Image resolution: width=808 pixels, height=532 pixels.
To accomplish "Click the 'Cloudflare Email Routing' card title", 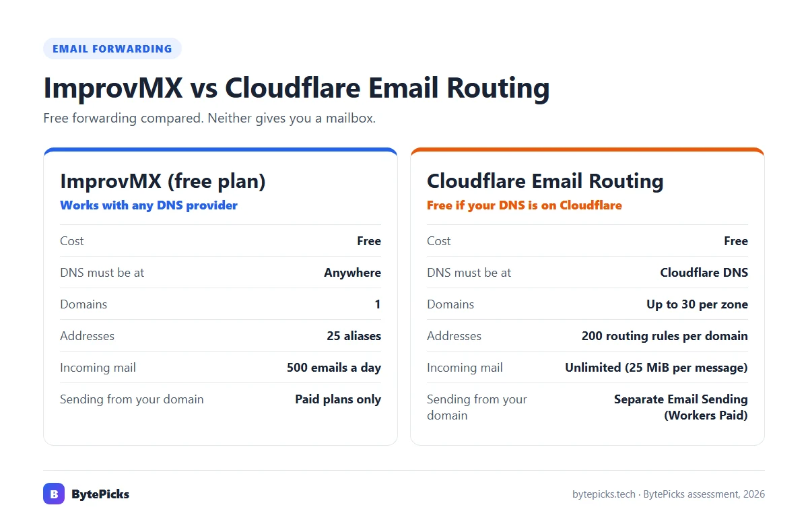I will [x=545, y=181].
